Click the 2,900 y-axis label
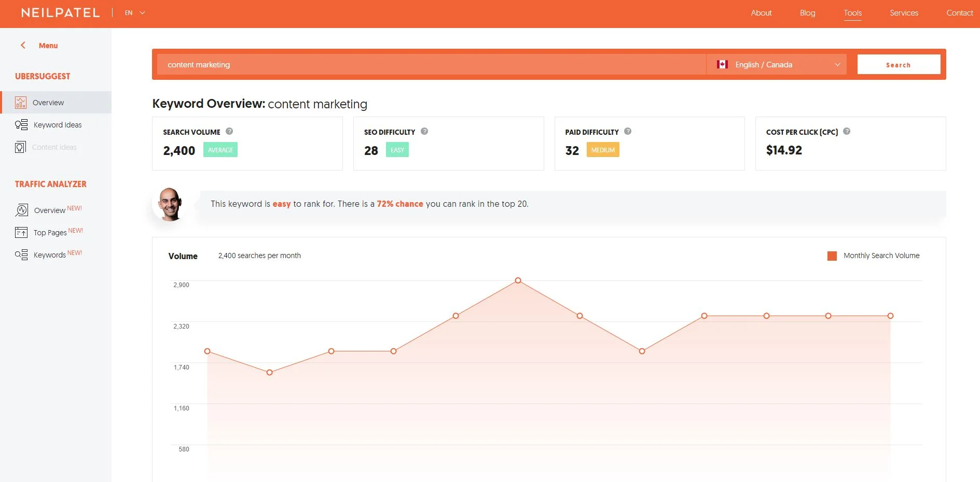The image size is (980, 482). click(181, 285)
